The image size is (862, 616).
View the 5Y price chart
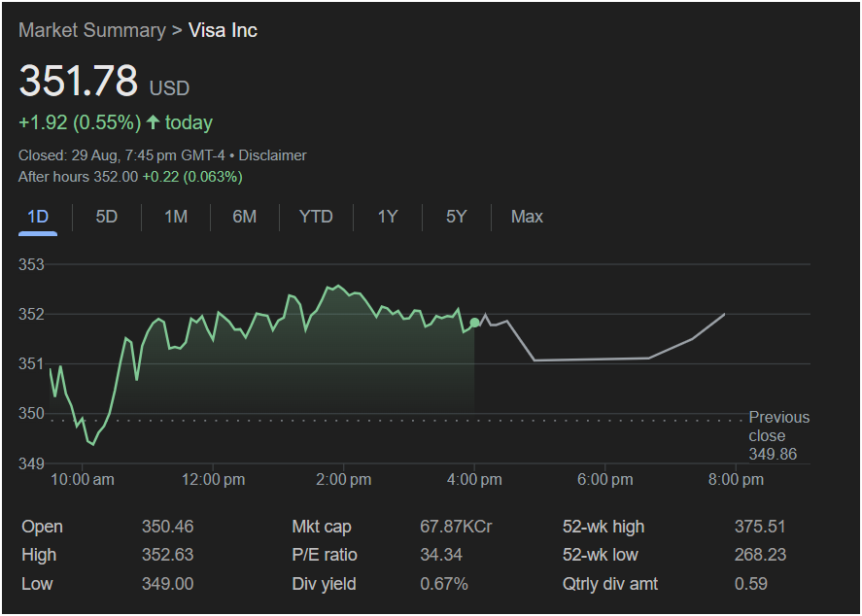click(x=457, y=217)
